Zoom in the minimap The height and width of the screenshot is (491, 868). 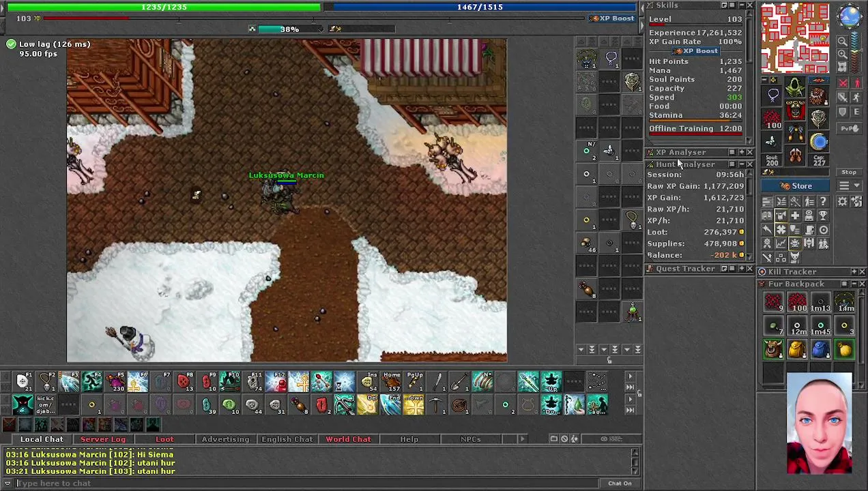pyautogui.click(x=843, y=55)
